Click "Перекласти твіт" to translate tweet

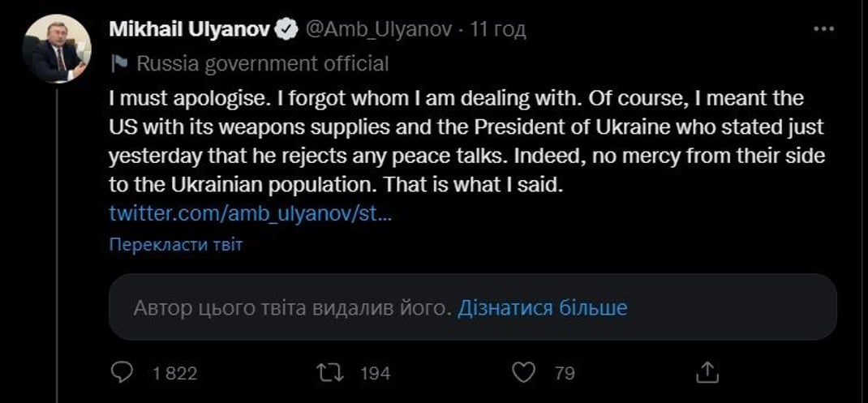[x=175, y=244]
